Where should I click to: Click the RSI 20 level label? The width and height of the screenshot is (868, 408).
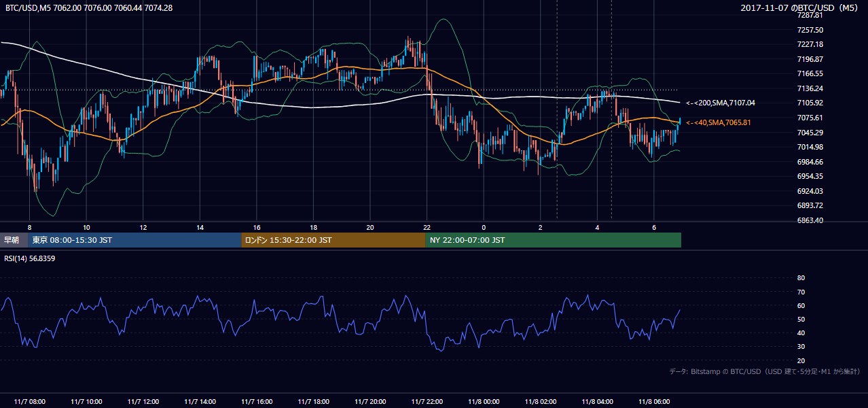point(801,360)
